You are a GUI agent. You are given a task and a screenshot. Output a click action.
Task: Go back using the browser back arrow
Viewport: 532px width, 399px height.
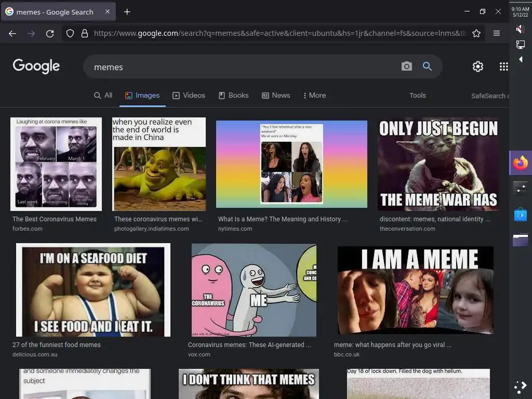[x=12, y=33]
